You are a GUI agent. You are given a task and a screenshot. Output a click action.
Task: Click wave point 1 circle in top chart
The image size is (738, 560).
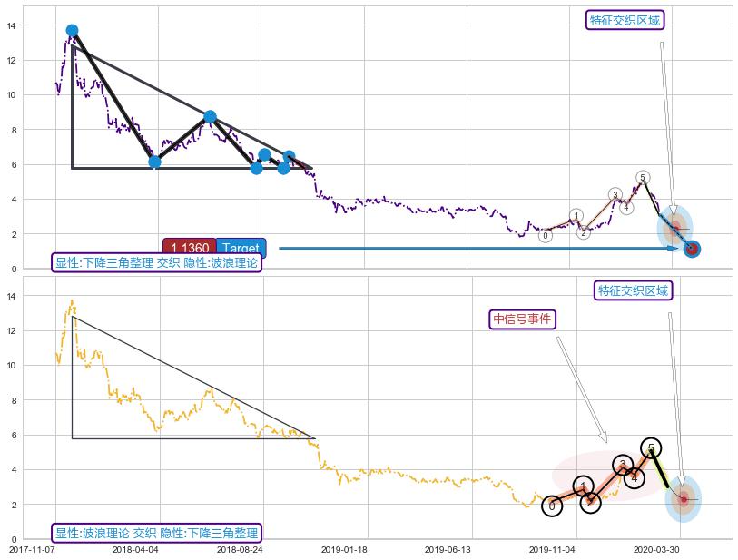coord(576,216)
